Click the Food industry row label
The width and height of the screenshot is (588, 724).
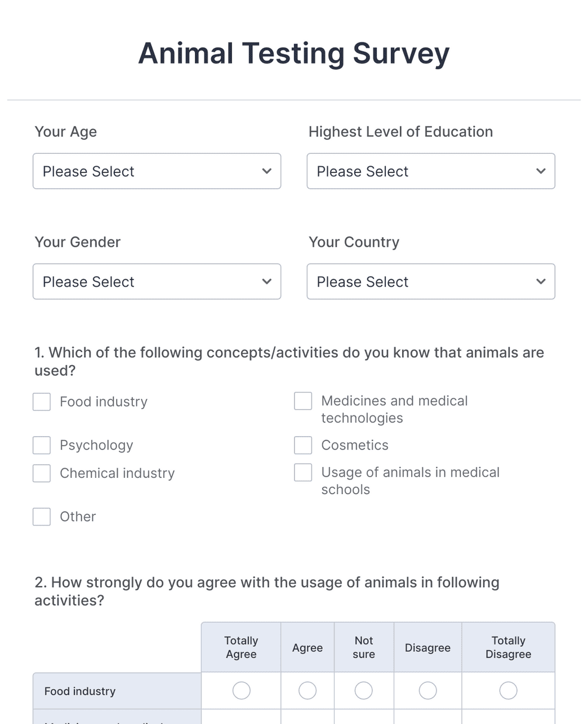pos(79,691)
